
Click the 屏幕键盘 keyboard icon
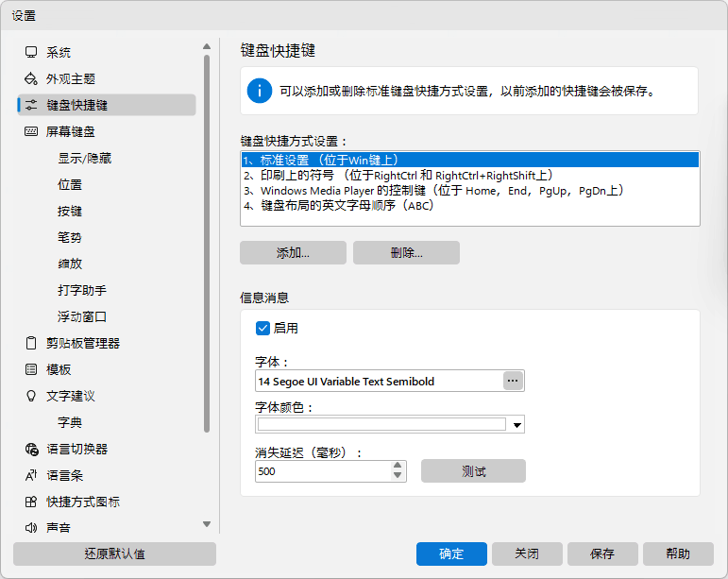tap(31, 131)
